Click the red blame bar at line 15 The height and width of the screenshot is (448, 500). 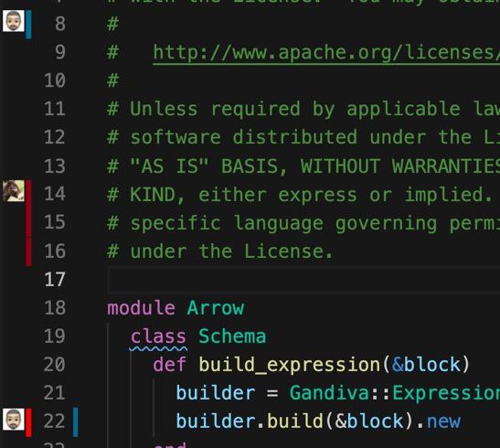(28, 222)
